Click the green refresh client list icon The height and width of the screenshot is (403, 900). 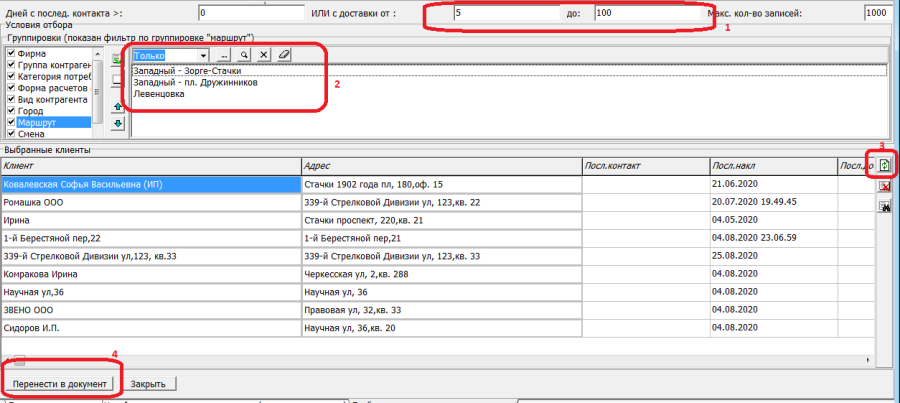coord(885,165)
